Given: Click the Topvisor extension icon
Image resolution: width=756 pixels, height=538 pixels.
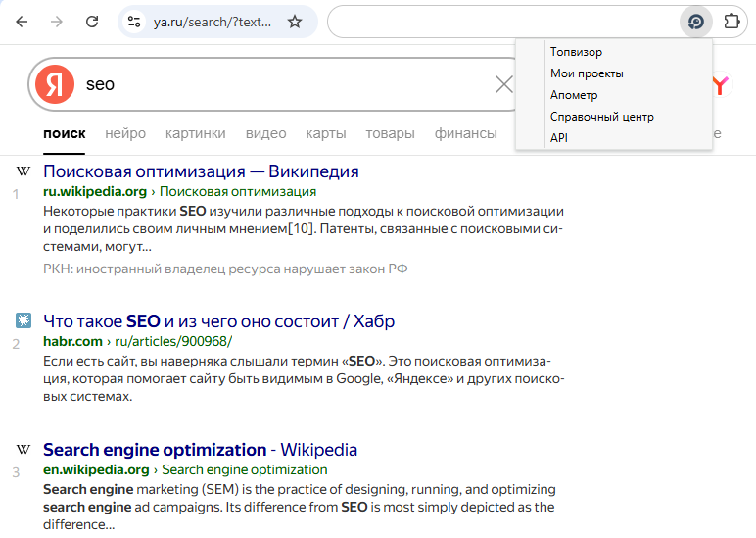Looking at the screenshot, I should [695, 22].
